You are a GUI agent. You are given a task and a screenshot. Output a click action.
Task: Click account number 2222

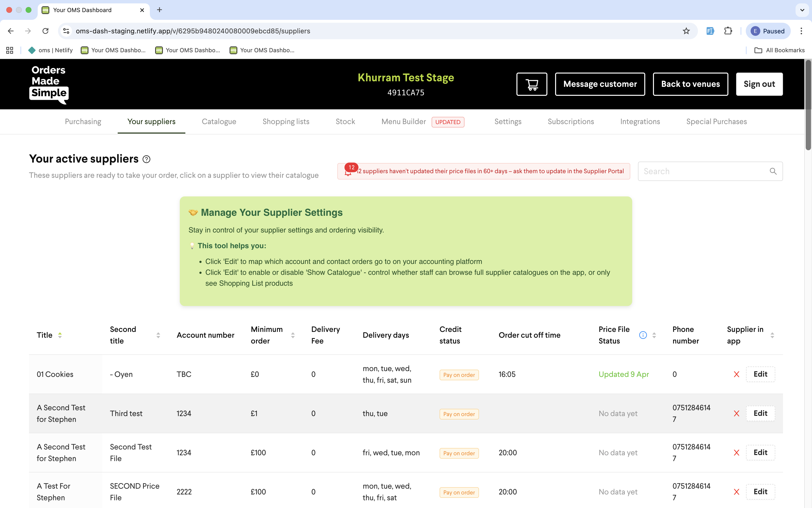184,492
